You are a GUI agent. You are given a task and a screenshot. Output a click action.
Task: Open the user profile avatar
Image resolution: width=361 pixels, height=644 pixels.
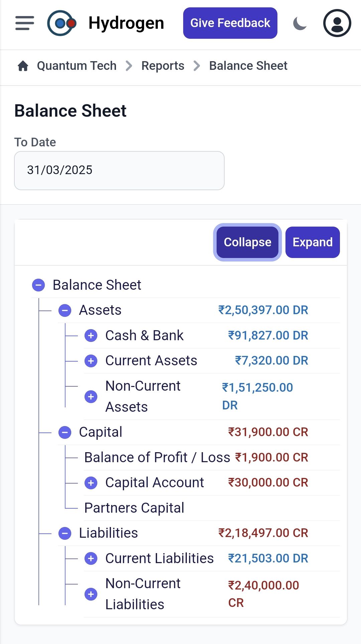pos(337,23)
